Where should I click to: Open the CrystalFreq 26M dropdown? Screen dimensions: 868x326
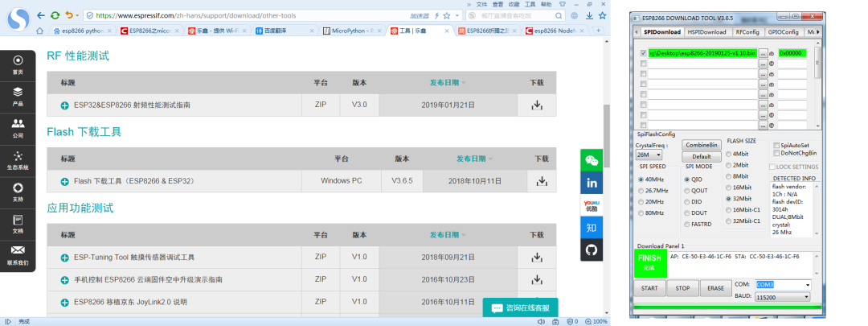coord(649,155)
